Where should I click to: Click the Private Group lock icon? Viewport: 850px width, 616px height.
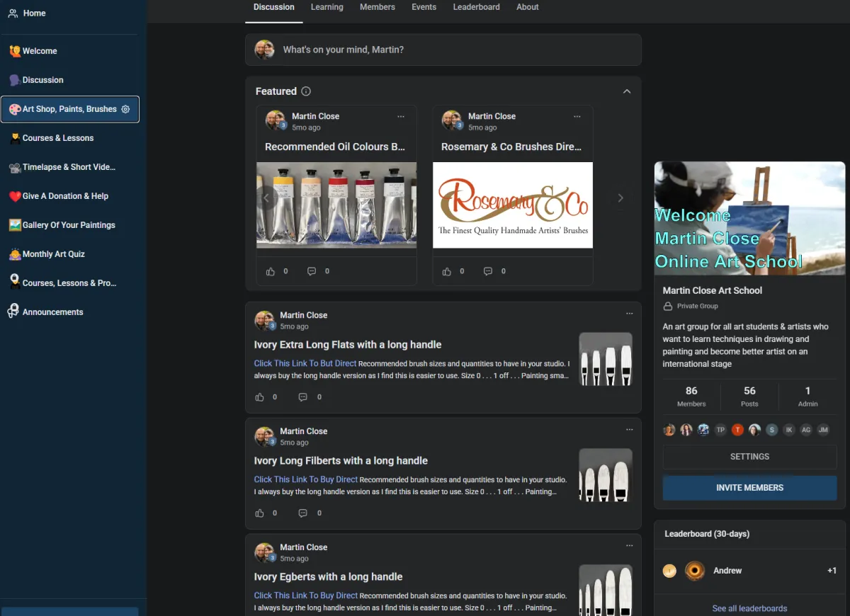(x=667, y=307)
